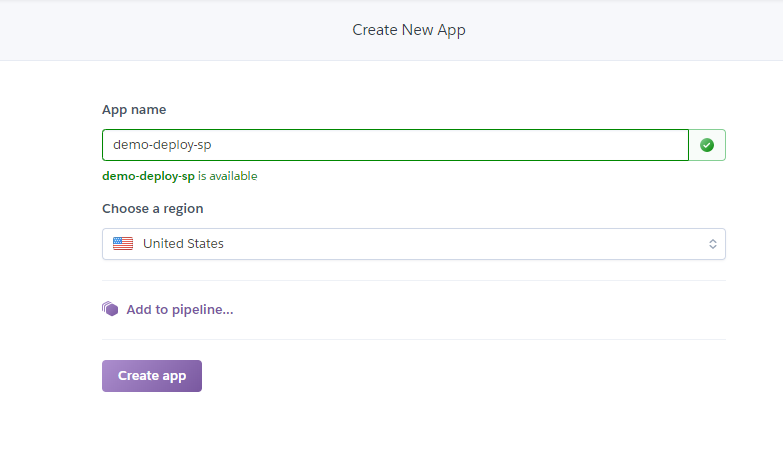Click the Create New App header title
This screenshot has height=468, width=783.
409,30
